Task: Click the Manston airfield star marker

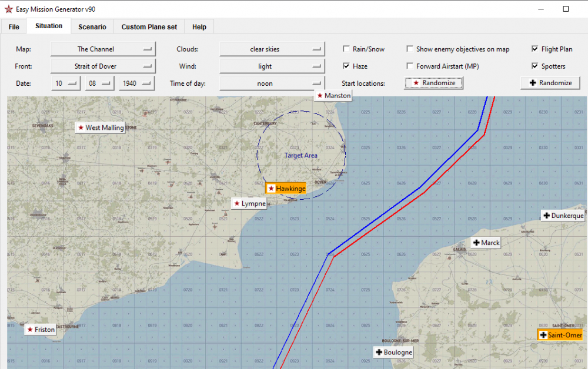Action: tap(333, 96)
